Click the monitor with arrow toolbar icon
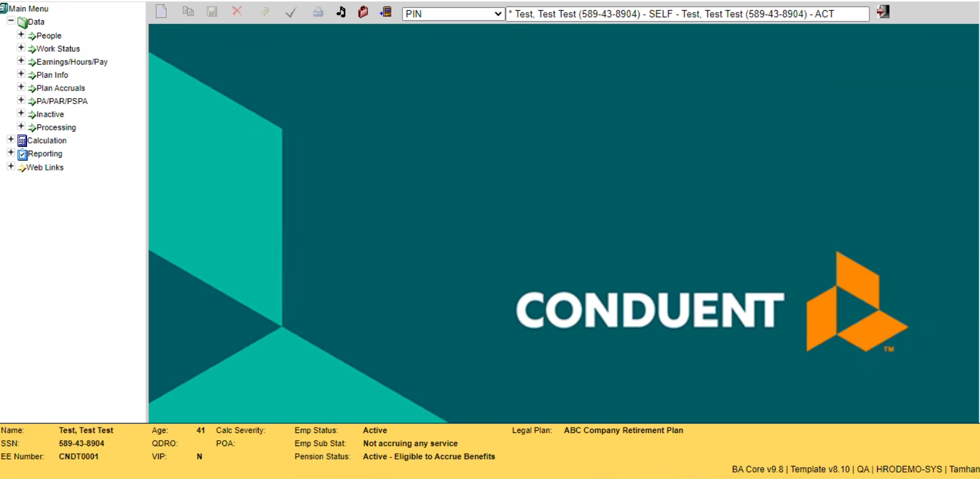 click(x=386, y=11)
